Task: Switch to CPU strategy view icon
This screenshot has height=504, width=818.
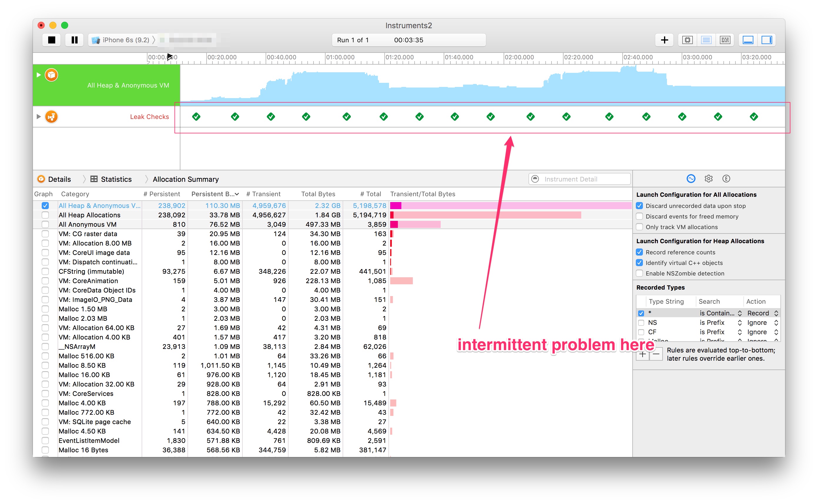Action: [x=687, y=40]
